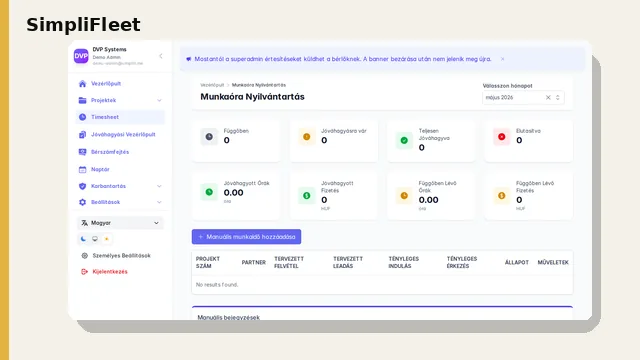Click the Személyes Beállítások gear icon
This screenshot has height=360, width=640.
coord(84,256)
